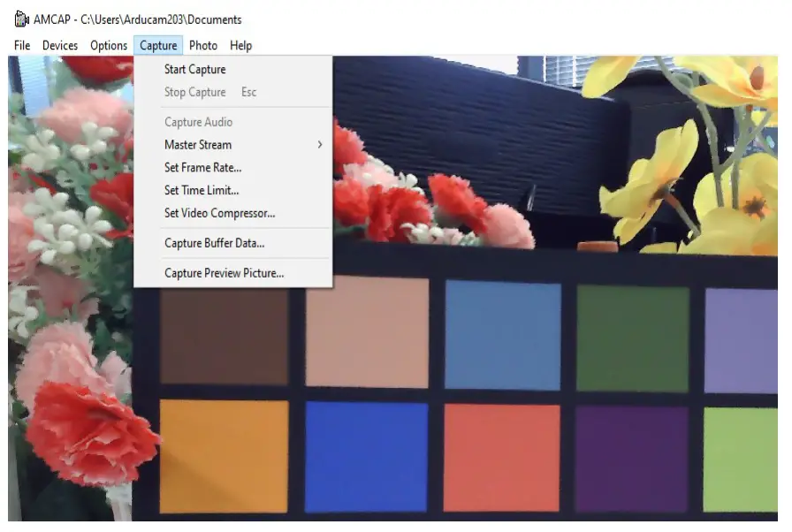Click the Stop Capture menu entry
The image size is (792, 532).
[x=232, y=92]
